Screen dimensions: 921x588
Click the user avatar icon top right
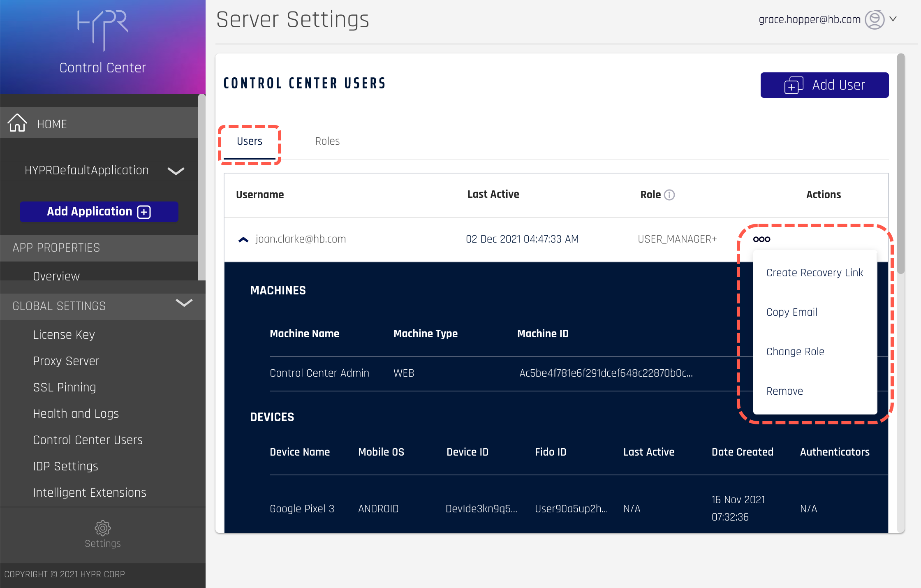(875, 19)
